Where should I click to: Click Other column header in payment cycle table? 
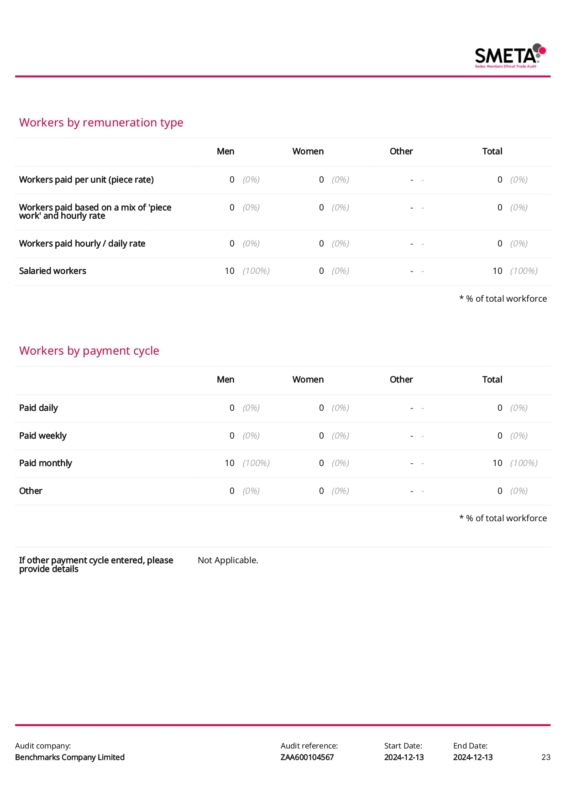coord(401,380)
